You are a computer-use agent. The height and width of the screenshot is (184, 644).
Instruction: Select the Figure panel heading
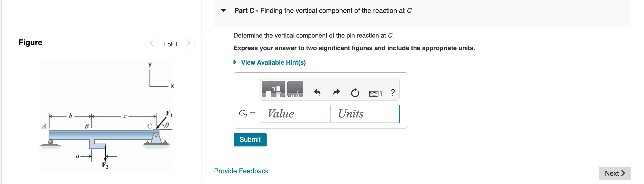[30, 42]
